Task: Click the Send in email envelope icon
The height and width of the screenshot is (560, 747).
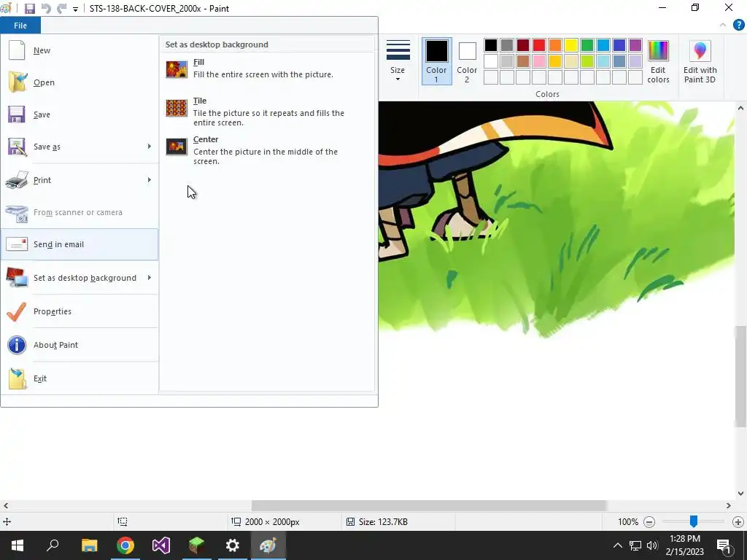Action: coord(17,244)
